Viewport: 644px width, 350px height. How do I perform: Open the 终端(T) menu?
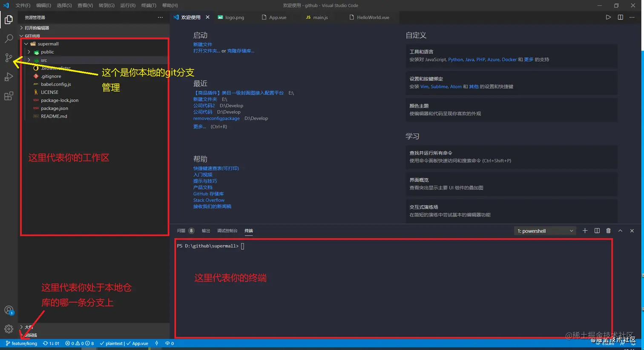pyautogui.click(x=149, y=6)
